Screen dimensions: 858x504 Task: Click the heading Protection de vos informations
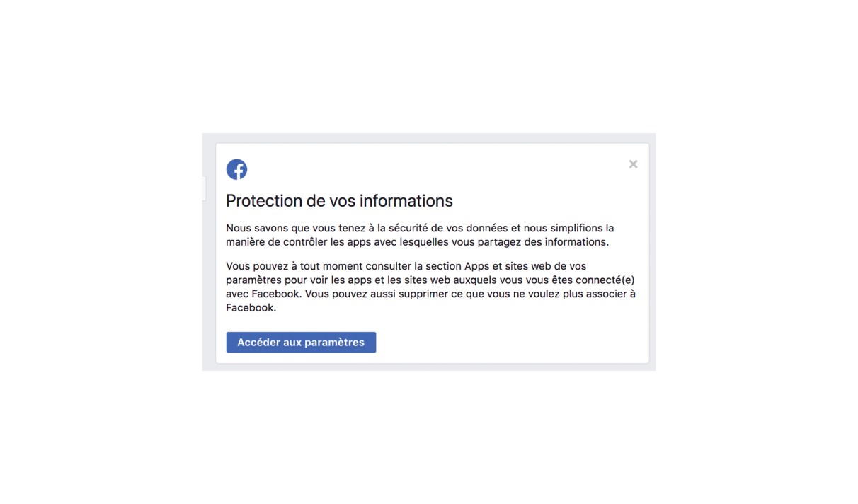tap(339, 201)
